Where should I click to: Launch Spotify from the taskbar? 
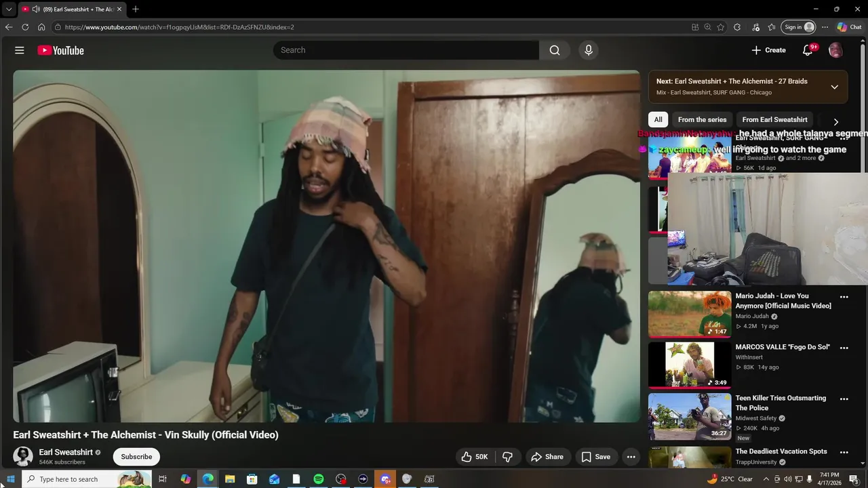click(319, 479)
